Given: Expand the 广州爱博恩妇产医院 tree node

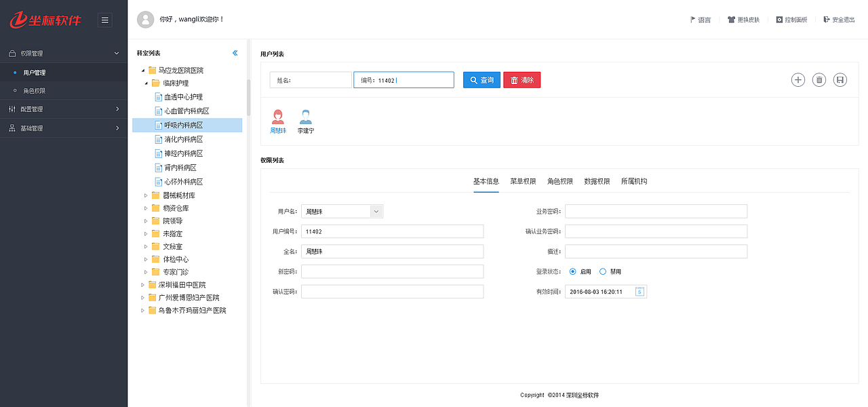Looking at the screenshot, I should (143, 298).
